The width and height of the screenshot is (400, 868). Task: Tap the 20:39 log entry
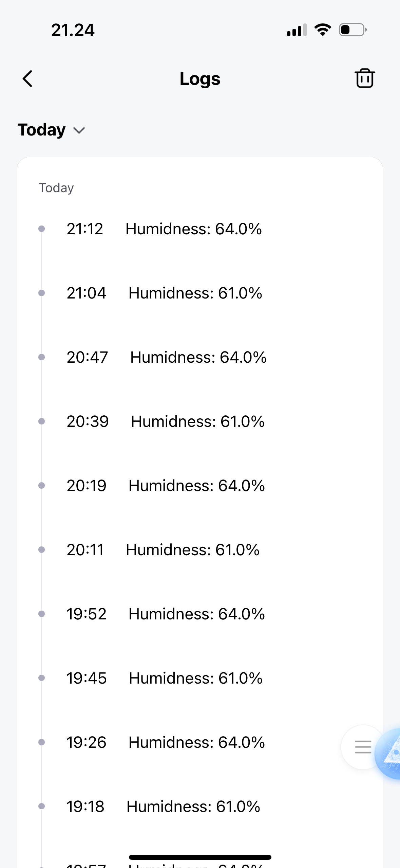[x=165, y=421]
